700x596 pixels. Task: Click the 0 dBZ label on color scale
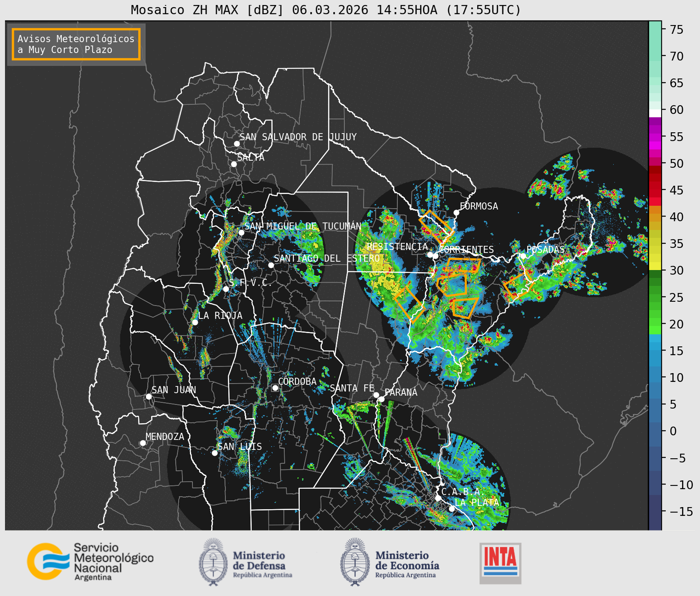tap(673, 431)
